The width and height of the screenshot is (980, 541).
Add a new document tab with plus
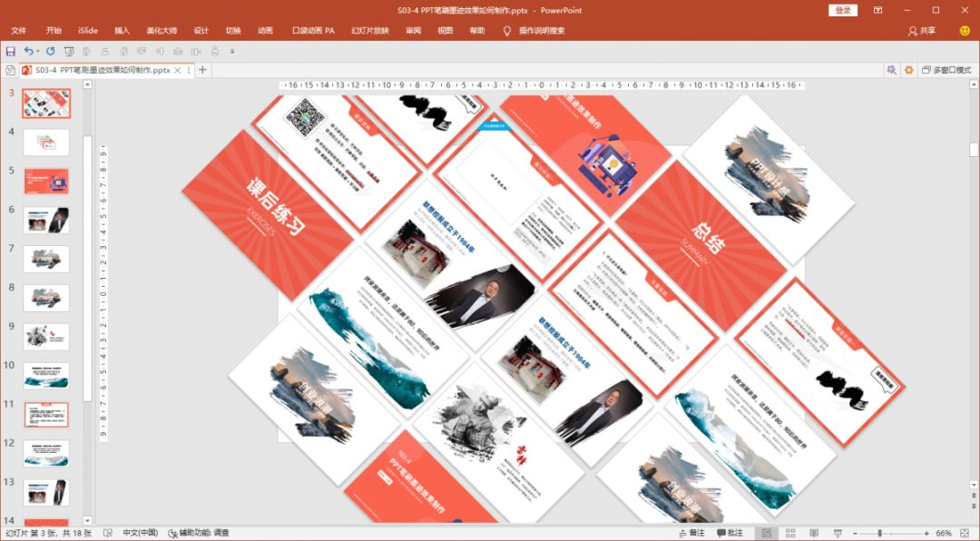pyautogui.click(x=202, y=70)
